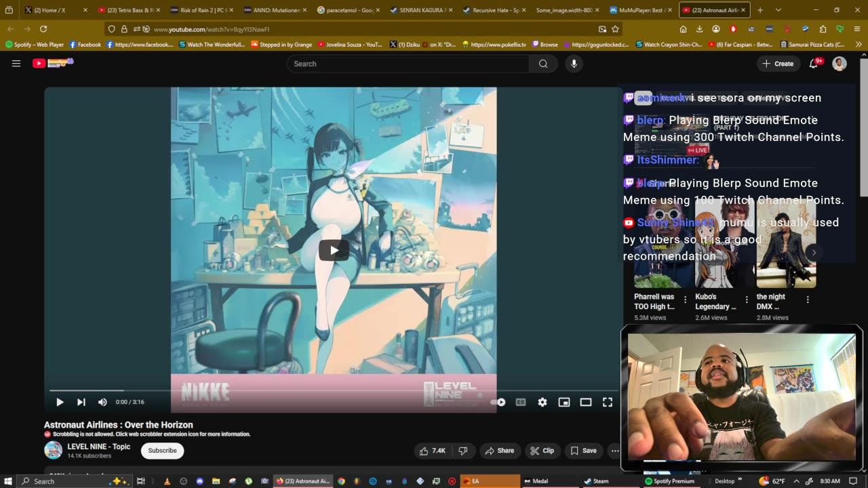This screenshot has width=868, height=488.
Task: Click the play button in player controls
Action: click(x=60, y=402)
